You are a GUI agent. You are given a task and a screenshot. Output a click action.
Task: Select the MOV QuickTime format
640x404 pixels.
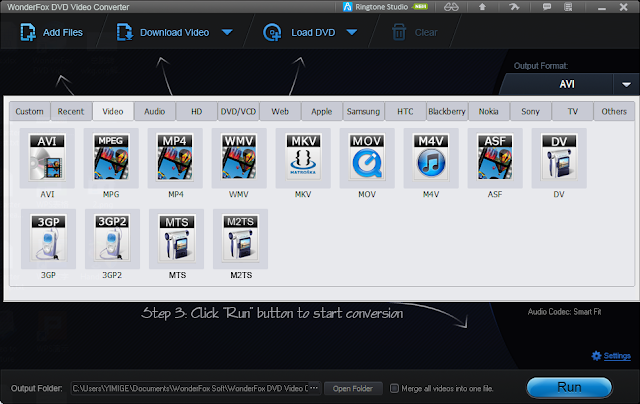[367, 158]
